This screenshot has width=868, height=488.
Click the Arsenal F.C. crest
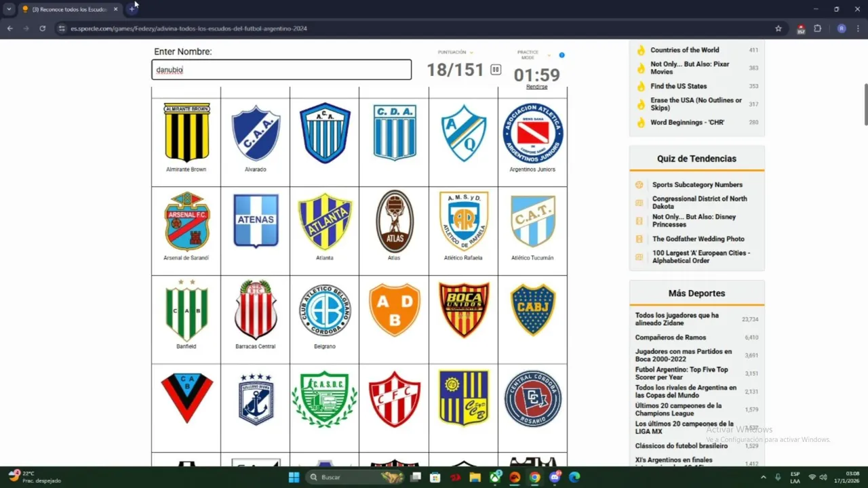186,222
